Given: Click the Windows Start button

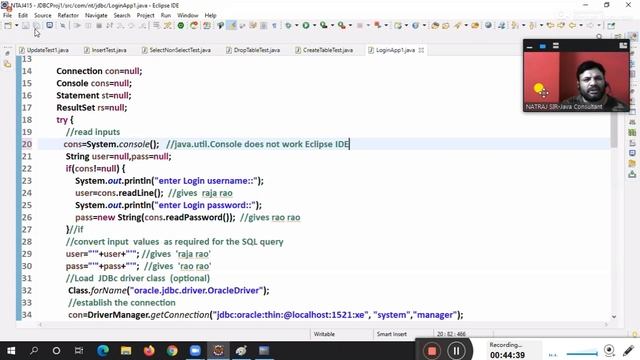Looking at the screenshot, I should pyautogui.click(x=11, y=351).
